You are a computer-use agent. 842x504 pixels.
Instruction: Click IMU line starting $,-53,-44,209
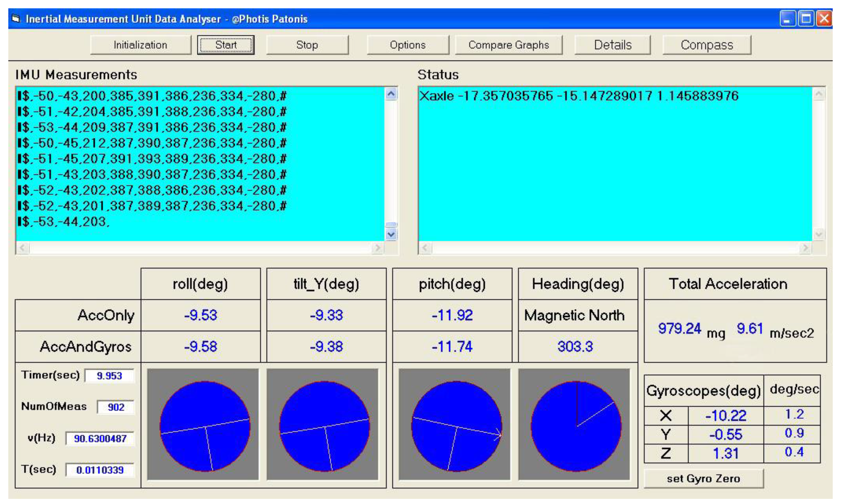152,127
